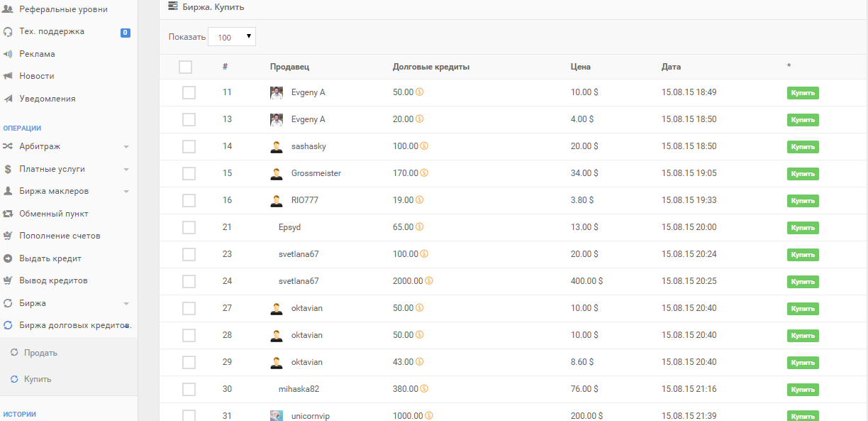
Task: Expand the Биржа маклеров submenu arrow
Action: [126, 192]
